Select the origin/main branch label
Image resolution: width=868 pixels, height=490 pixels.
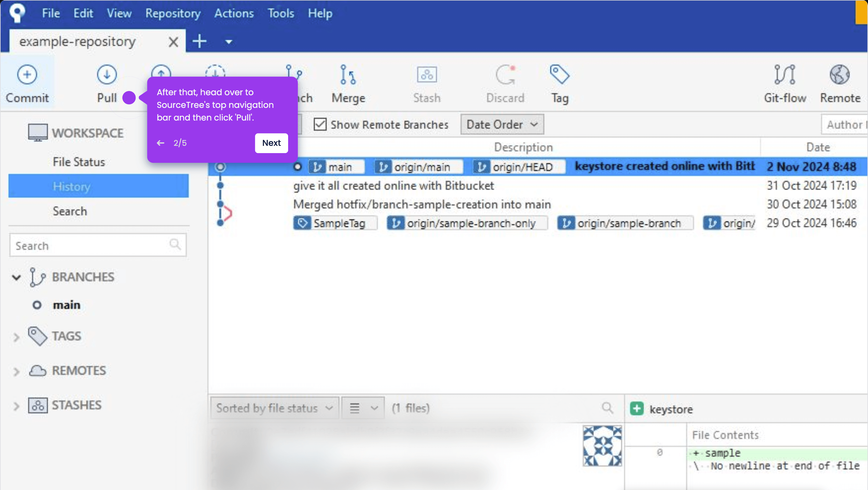tap(419, 167)
